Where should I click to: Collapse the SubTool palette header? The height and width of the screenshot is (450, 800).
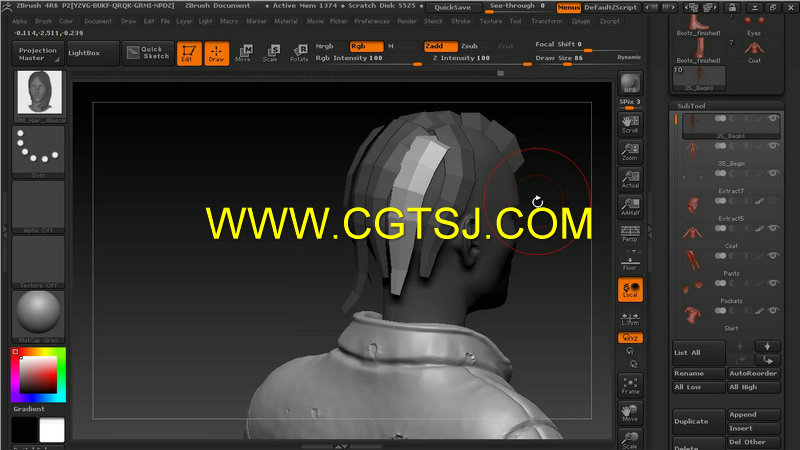coord(691,106)
